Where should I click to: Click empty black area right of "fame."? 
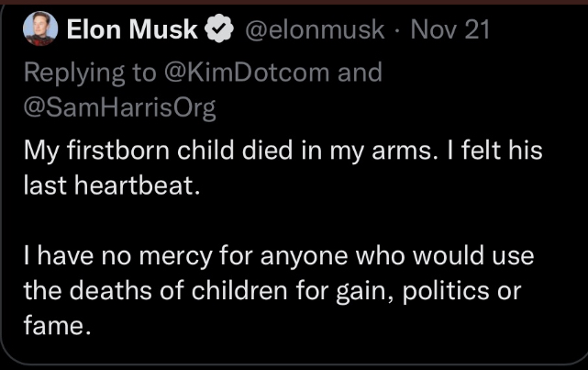pos(321,326)
